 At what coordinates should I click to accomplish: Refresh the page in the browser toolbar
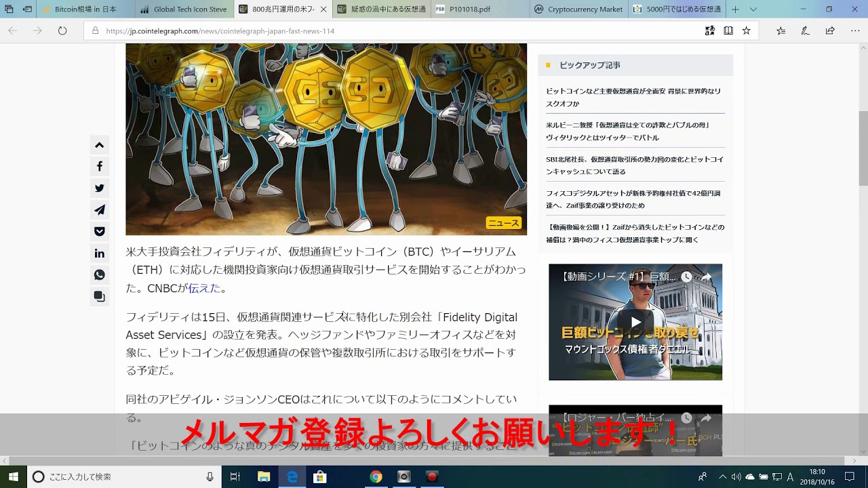(x=62, y=30)
